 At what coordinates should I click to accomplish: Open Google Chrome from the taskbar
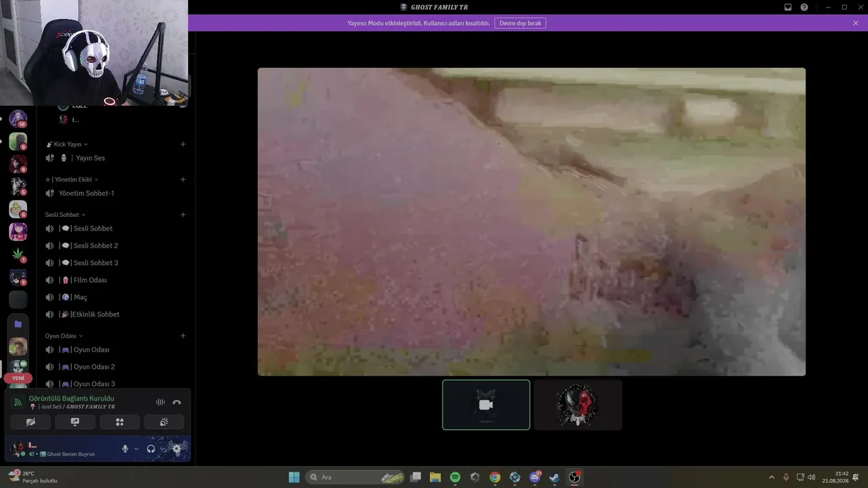coord(495,477)
